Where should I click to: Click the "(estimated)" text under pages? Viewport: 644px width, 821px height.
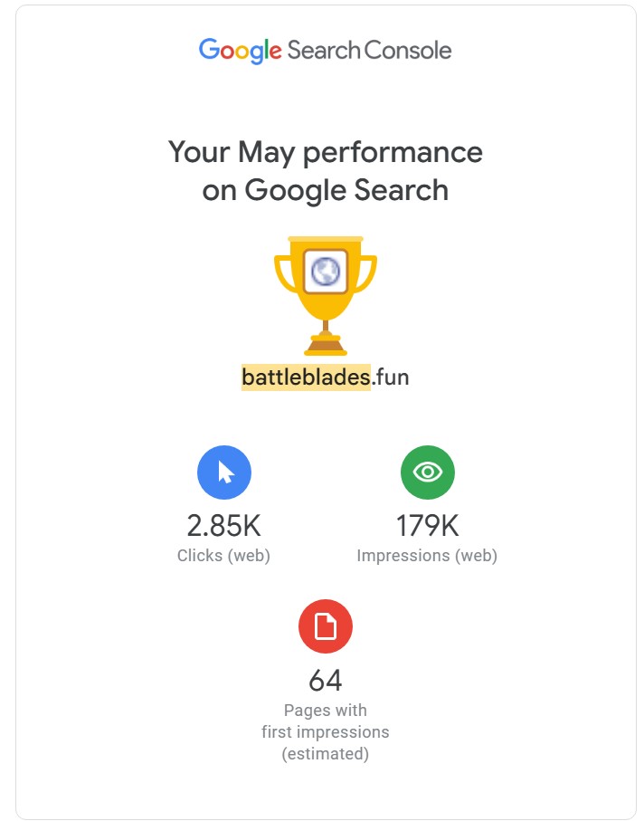pos(325,753)
